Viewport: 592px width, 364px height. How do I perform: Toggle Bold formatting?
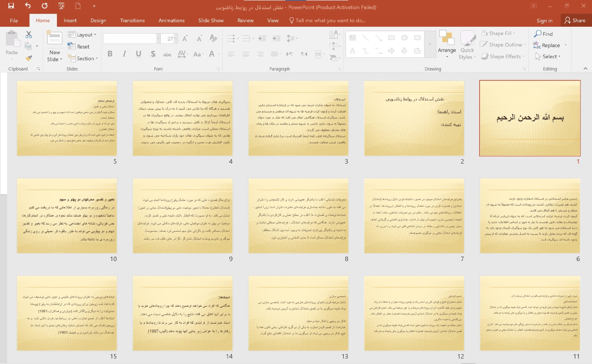click(x=110, y=54)
